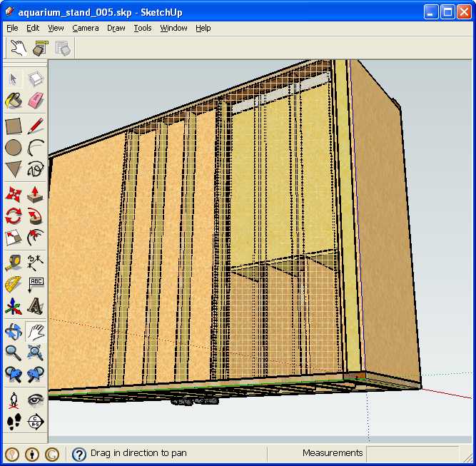Select the Scale tool
This screenshot has width=476, height=466.
click(14, 237)
